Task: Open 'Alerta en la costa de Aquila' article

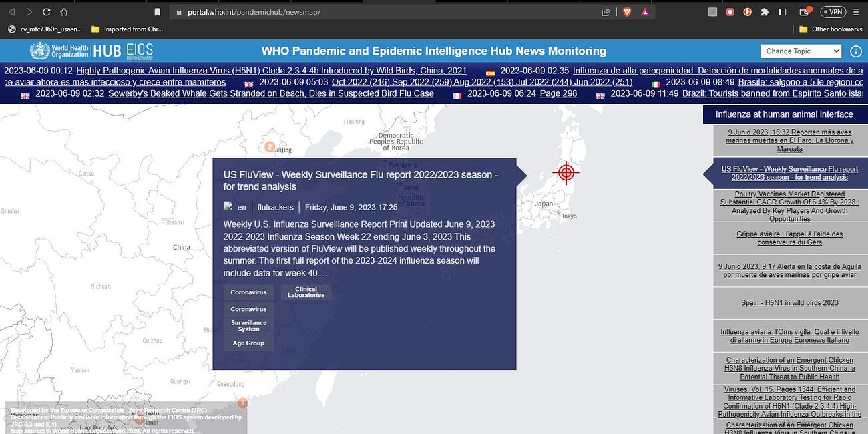Action: click(791, 270)
